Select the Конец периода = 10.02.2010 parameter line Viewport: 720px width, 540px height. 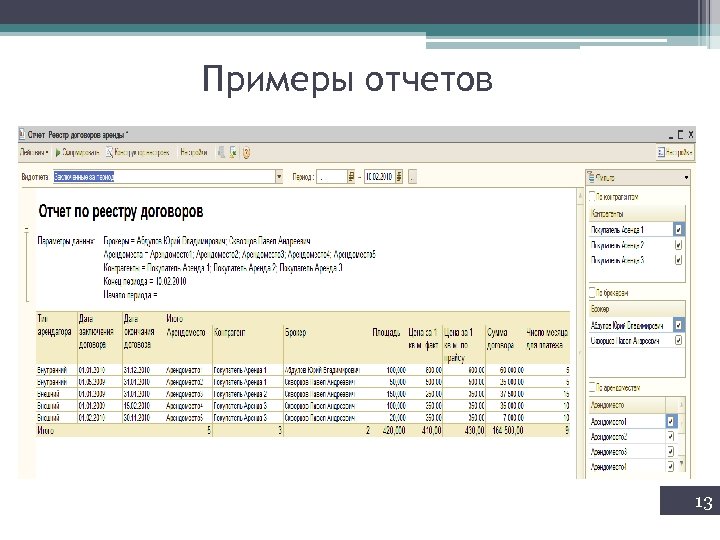[x=145, y=281]
